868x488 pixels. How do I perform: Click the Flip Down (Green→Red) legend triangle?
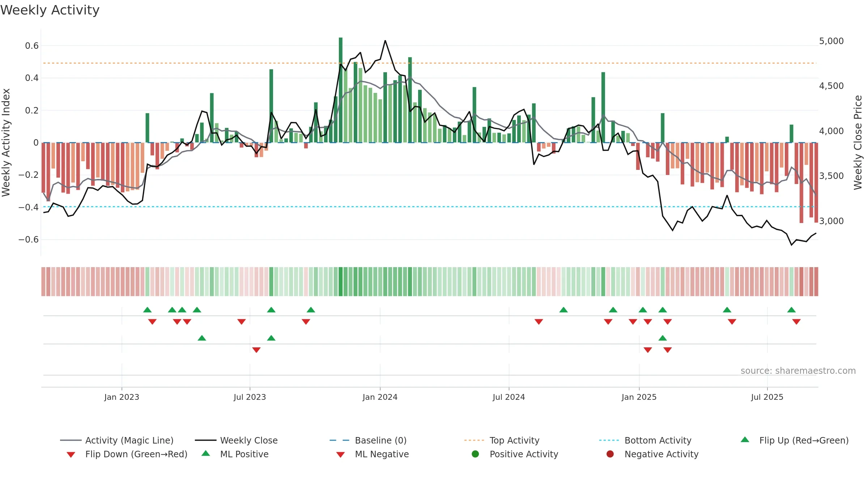(x=71, y=455)
